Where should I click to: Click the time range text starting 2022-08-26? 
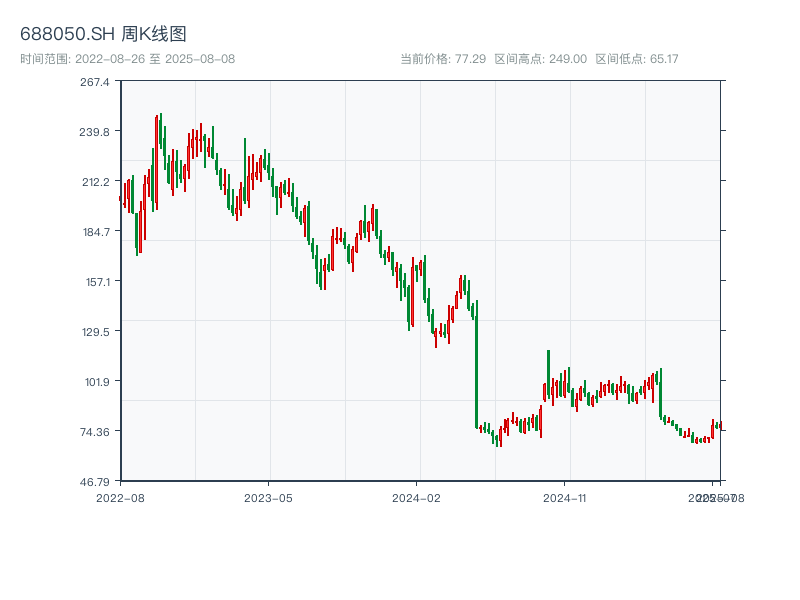click(x=127, y=59)
